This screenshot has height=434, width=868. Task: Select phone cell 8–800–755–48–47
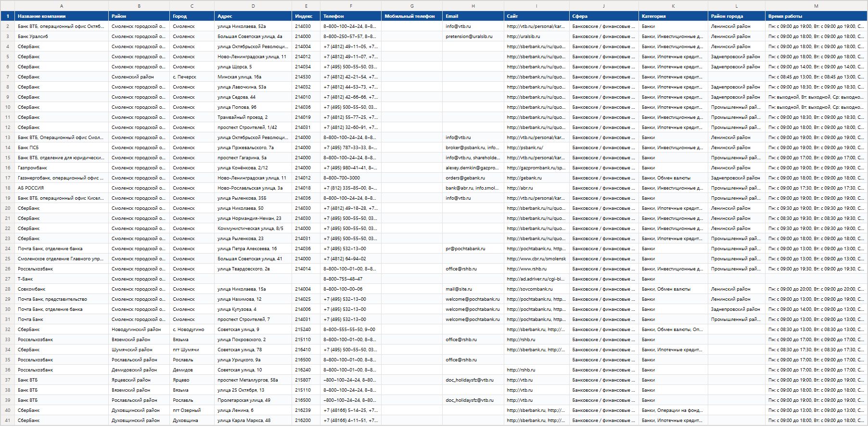click(351, 279)
